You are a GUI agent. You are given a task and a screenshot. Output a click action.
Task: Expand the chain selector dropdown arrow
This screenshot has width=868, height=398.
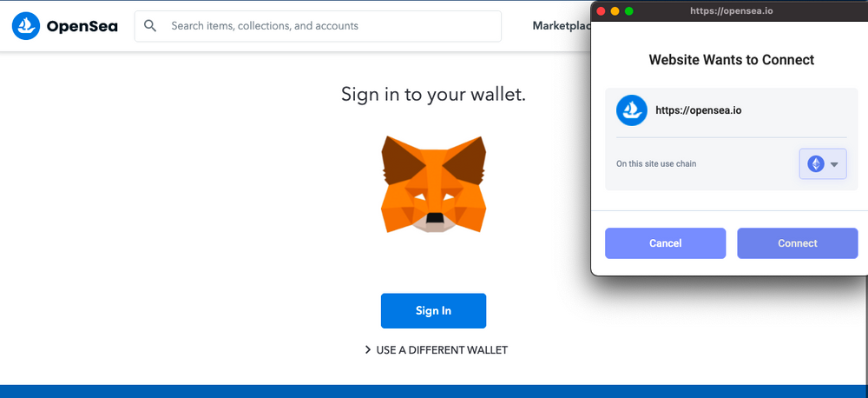click(x=834, y=164)
